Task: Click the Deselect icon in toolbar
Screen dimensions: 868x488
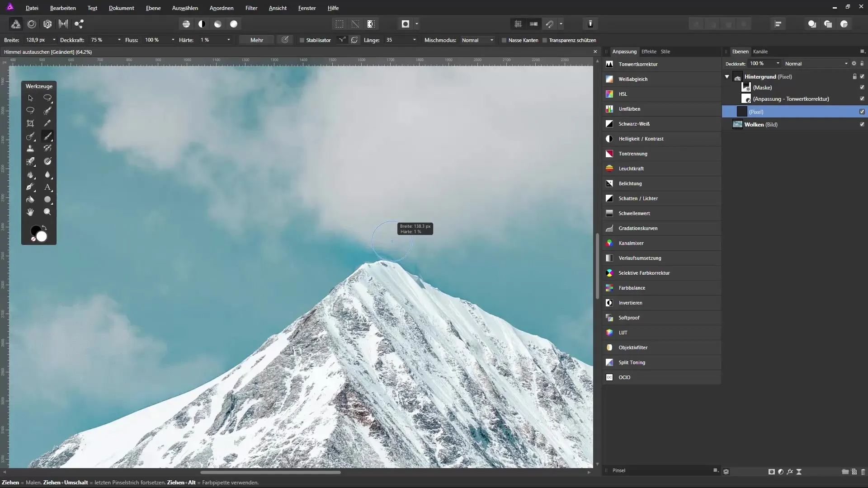Action: 355,24
